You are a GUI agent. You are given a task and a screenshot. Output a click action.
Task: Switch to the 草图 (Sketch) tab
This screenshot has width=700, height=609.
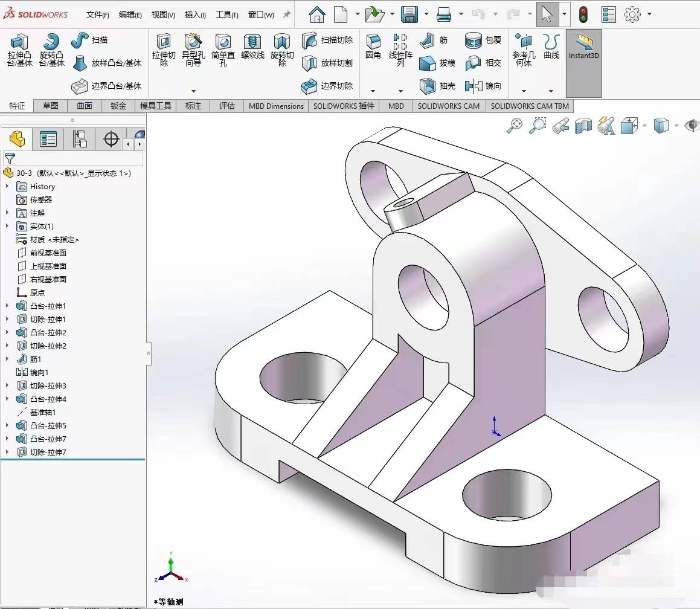pos(50,106)
